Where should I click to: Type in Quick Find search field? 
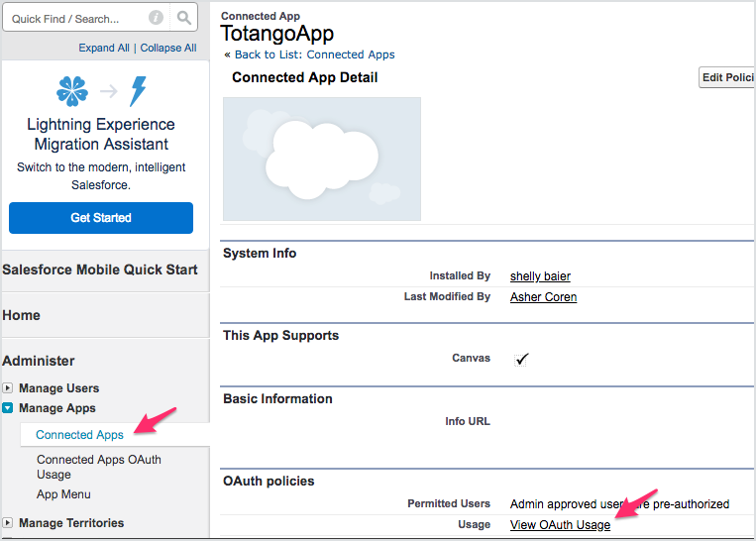coord(74,18)
